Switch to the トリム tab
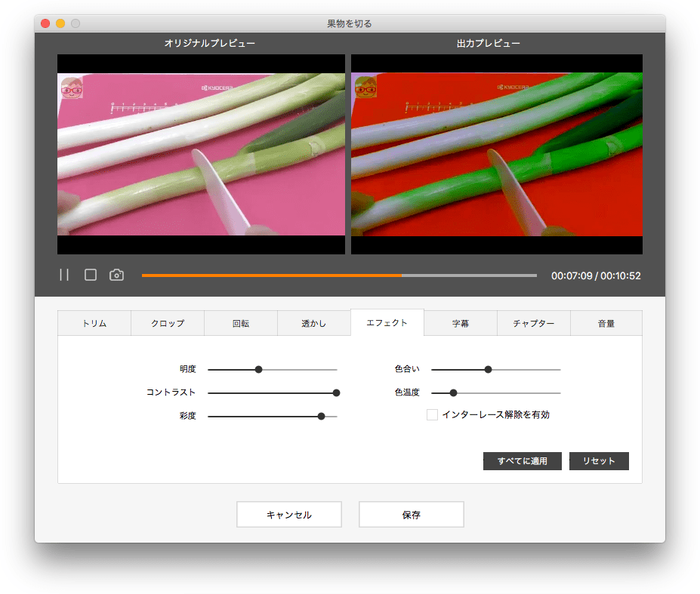 [94, 323]
